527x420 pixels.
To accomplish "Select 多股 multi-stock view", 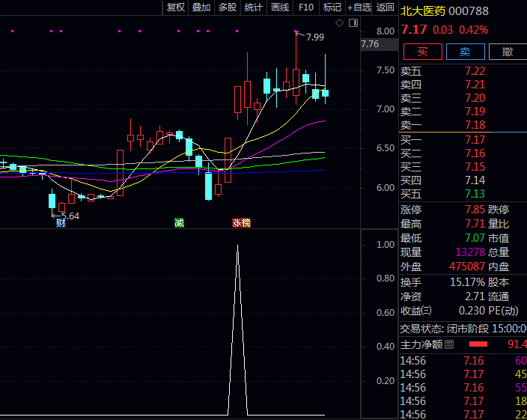I will 227,7.
